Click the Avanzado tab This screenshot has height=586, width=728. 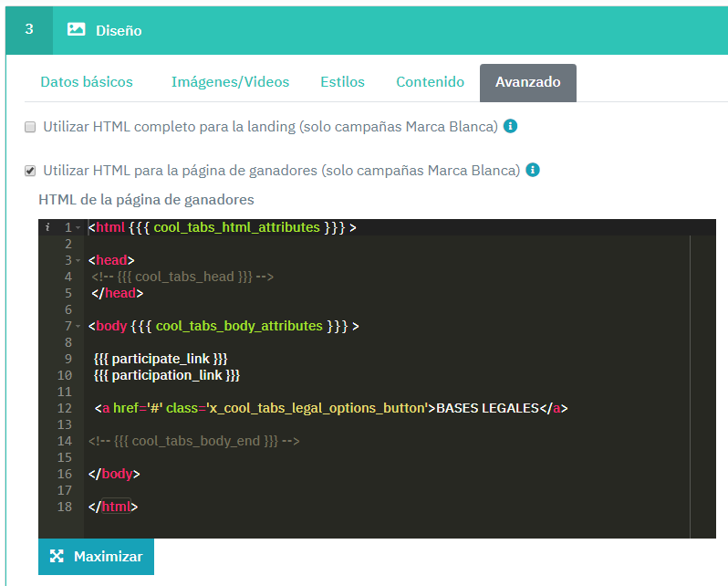point(527,82)
